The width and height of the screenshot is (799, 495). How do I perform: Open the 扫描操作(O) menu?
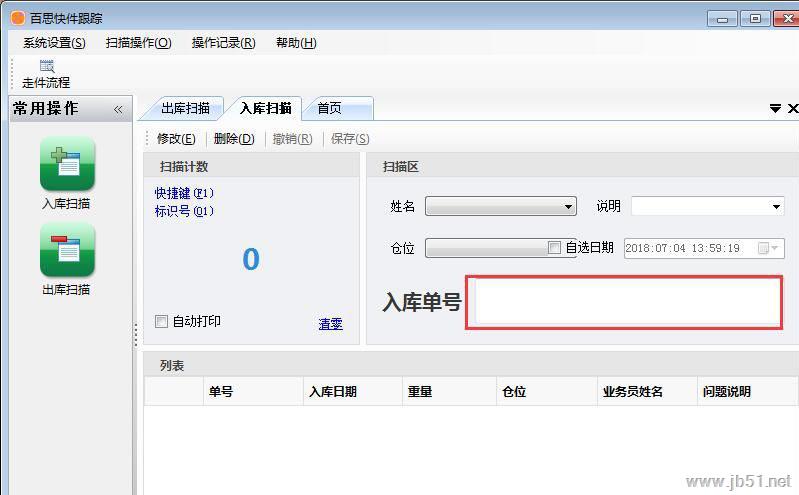(138, 43)
